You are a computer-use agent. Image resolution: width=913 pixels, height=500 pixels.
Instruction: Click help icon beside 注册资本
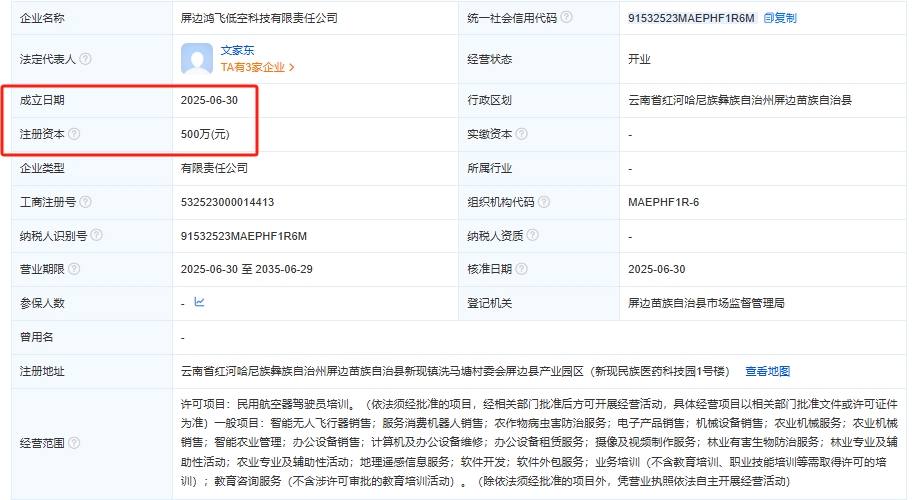click(74, 134)
